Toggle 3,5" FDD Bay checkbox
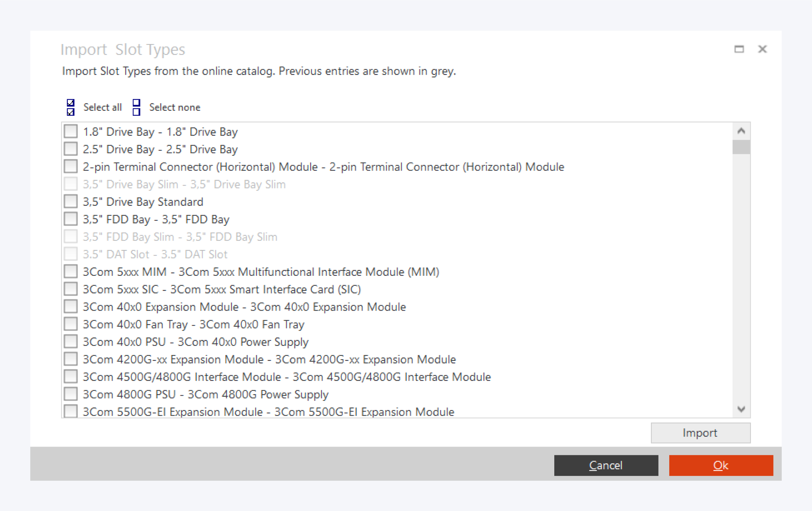The width and height of the screenshot is (812, 511). (x=71, y=219)
